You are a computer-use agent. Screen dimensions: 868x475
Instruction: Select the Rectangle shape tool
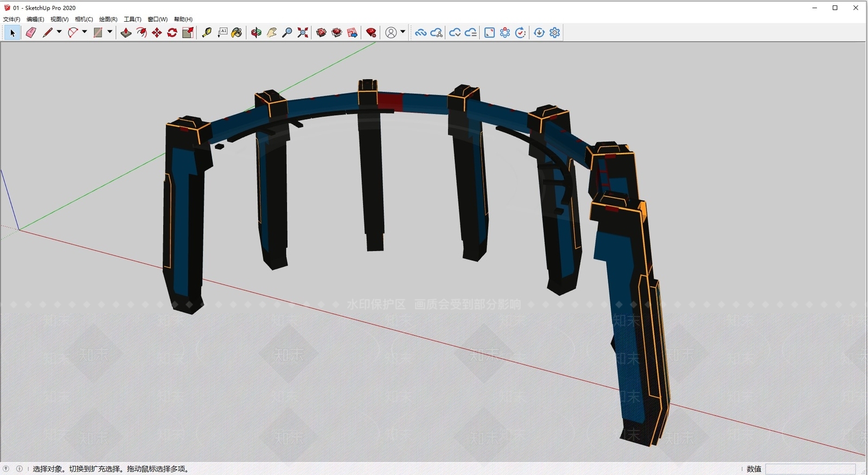pos(98,33)
